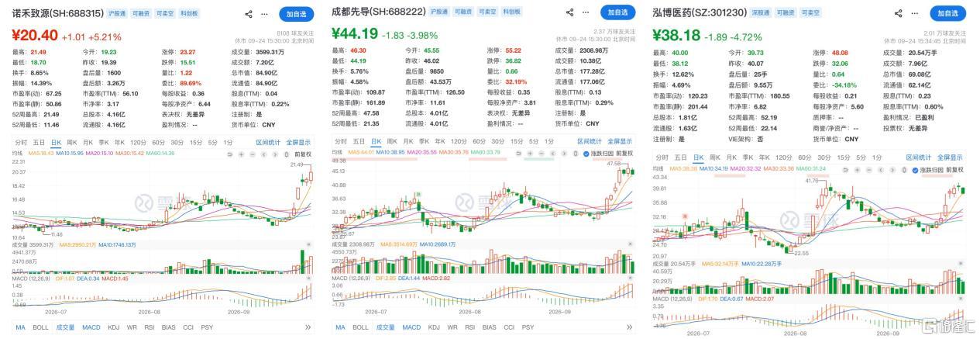Open 前复权 adjustment dropdown in 泓博医药 chart
Screen dimensions: 980x339
(954, 171)
